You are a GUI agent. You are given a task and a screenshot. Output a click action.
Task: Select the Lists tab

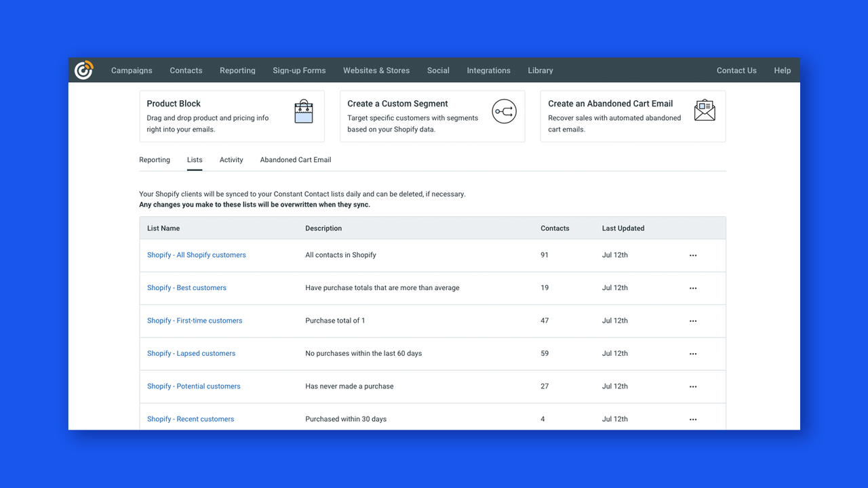[x=195, y=160]
